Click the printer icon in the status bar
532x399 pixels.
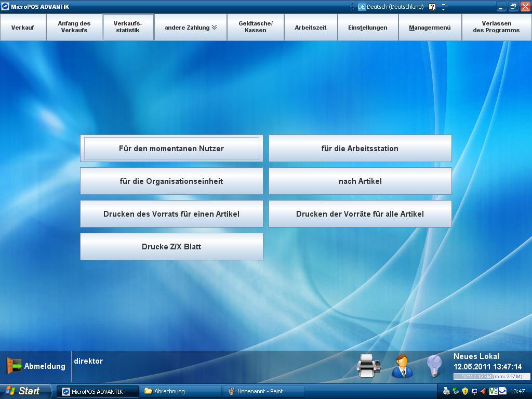368,366
